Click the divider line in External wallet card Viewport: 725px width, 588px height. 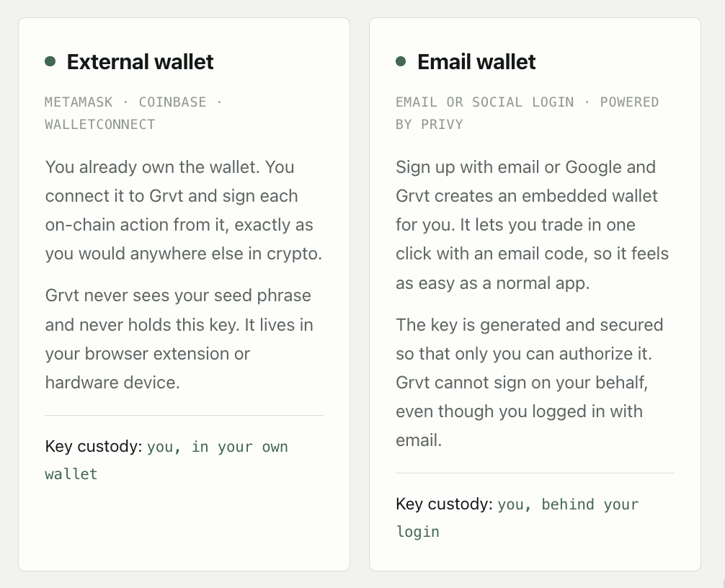pyautogui.click(x=184, y=415)
